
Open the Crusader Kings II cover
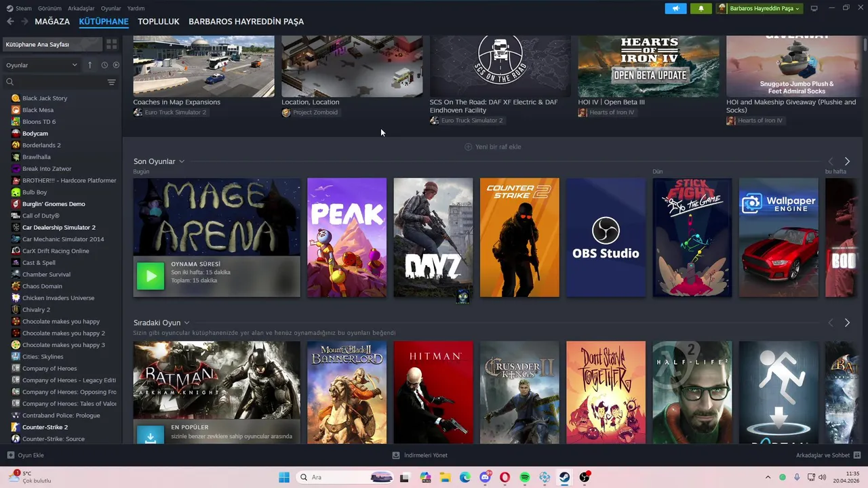[519, 392]
